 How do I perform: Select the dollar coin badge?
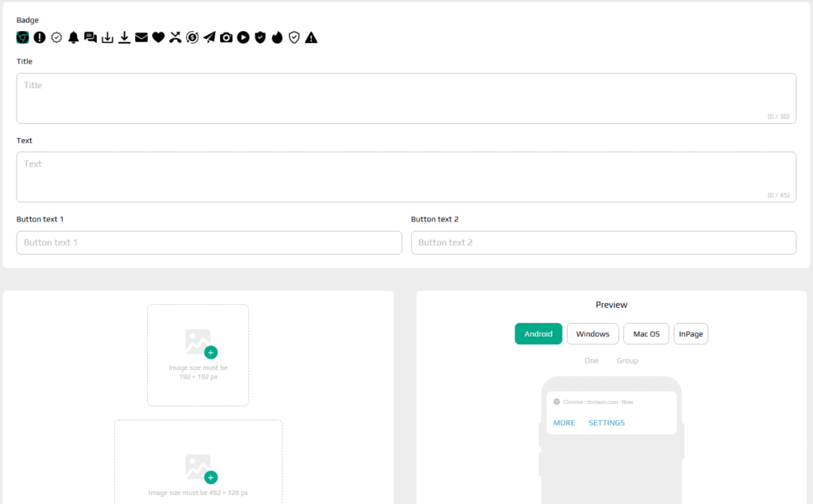tap(192, 37)
